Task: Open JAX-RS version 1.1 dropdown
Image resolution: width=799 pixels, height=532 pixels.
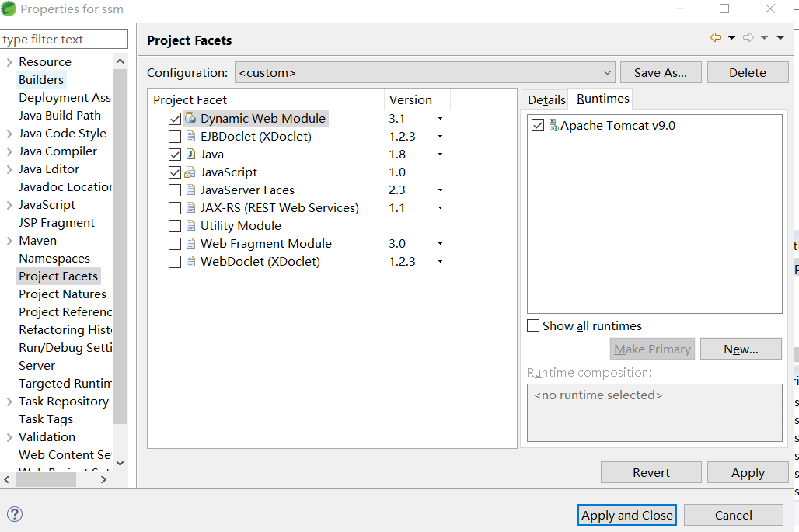Action: 440,207
